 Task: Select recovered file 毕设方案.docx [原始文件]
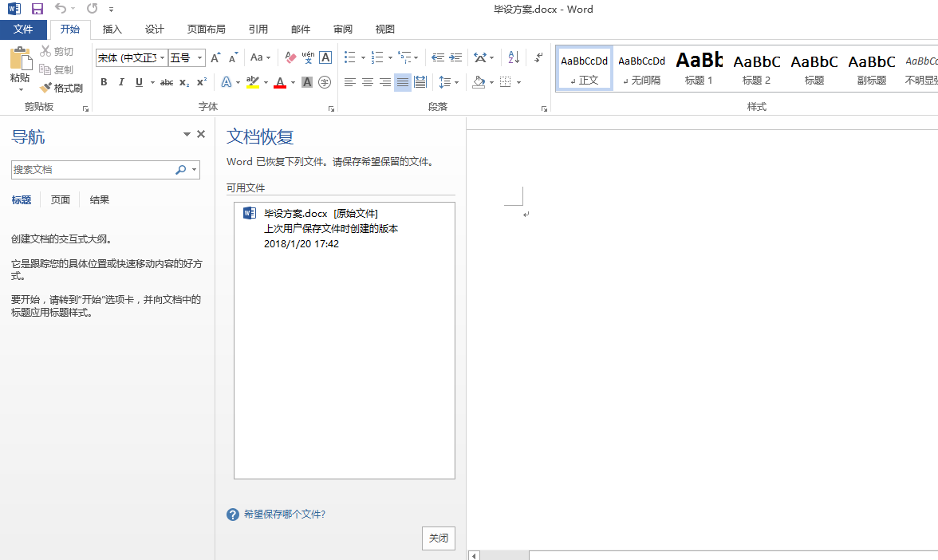(345, 228)
